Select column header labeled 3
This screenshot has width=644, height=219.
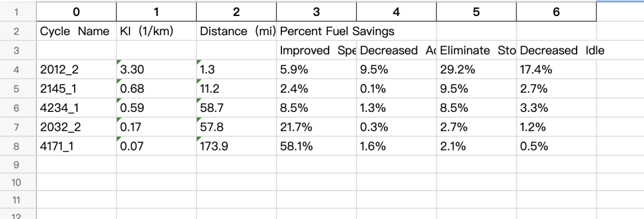tap(316, 12)
